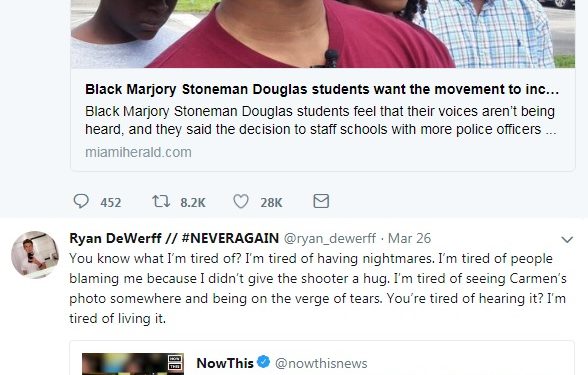The height and width of the screenshot is (375, 588).
Task: Open Ryan DeWerff's profile avatar
Action: pyautogui.click(x=34, y=255)
